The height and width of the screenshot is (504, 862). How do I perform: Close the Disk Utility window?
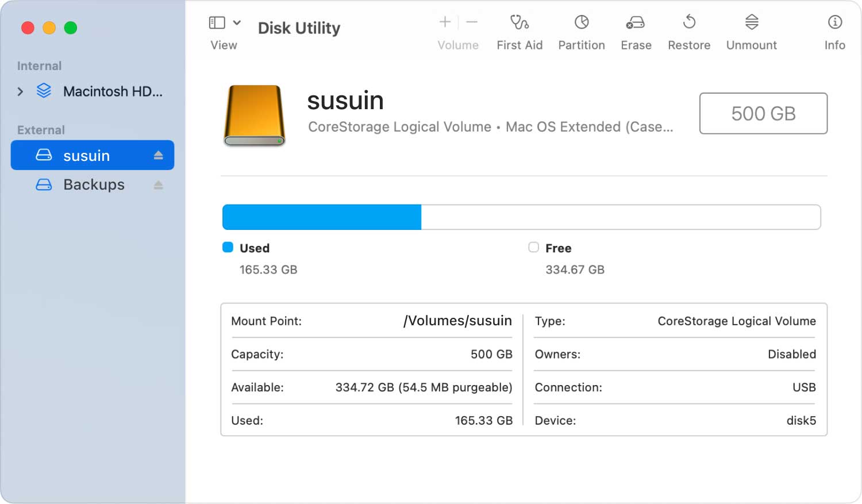pos(28,28)
